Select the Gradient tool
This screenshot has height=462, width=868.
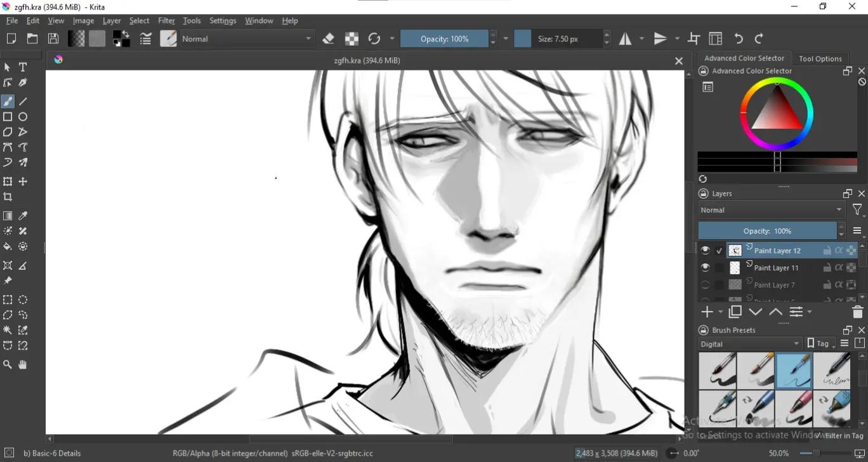click(8, 216)
